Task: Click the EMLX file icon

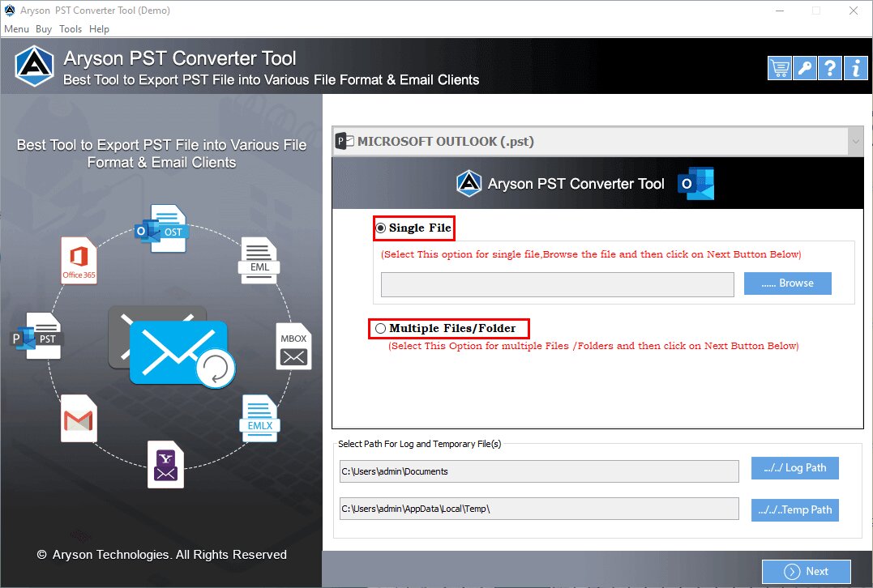Action: click(x=260, y=419)
